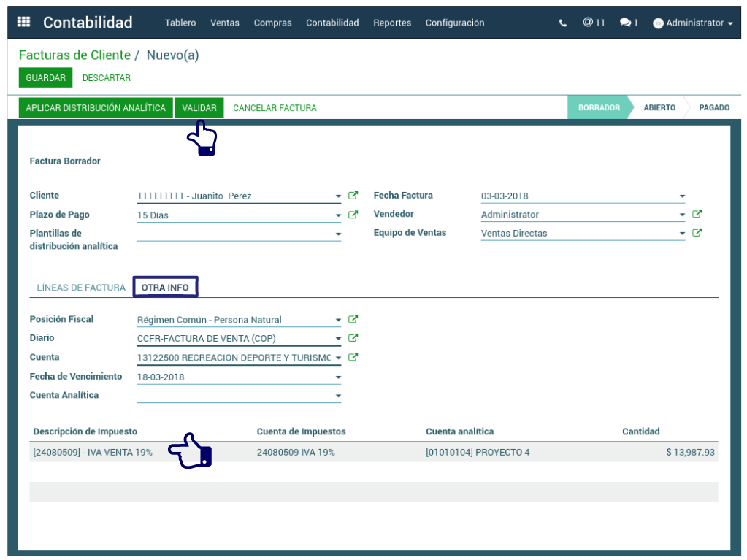Open Cuenta external link icon
Image resolution: width=747 pixels, height=560 pixels.
[353, 357]
